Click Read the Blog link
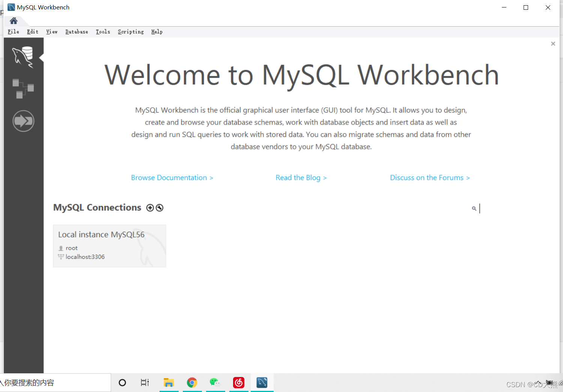 tap(301, 177)
